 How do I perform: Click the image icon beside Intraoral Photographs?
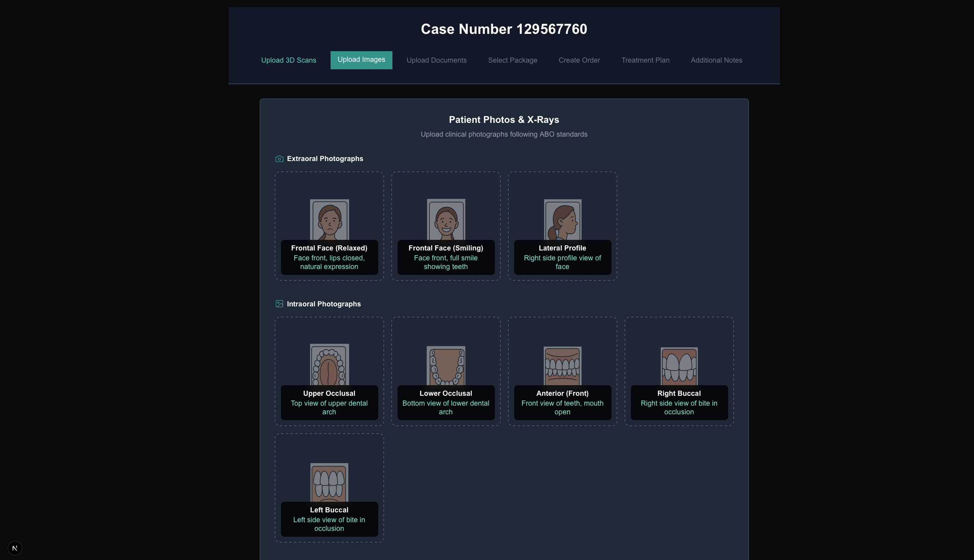[x=279, y=304]
